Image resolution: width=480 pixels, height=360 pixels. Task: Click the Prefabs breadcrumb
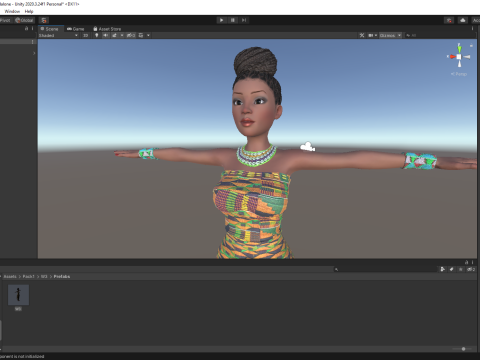tap(62, 277)
